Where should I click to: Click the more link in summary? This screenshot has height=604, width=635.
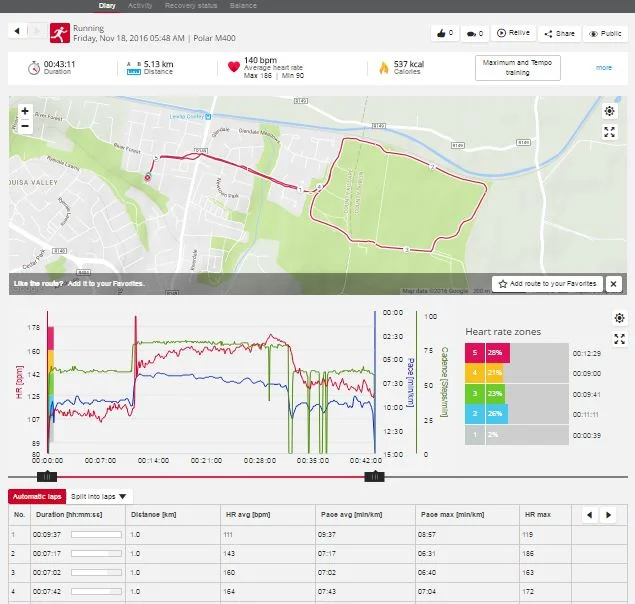(604, 68)
